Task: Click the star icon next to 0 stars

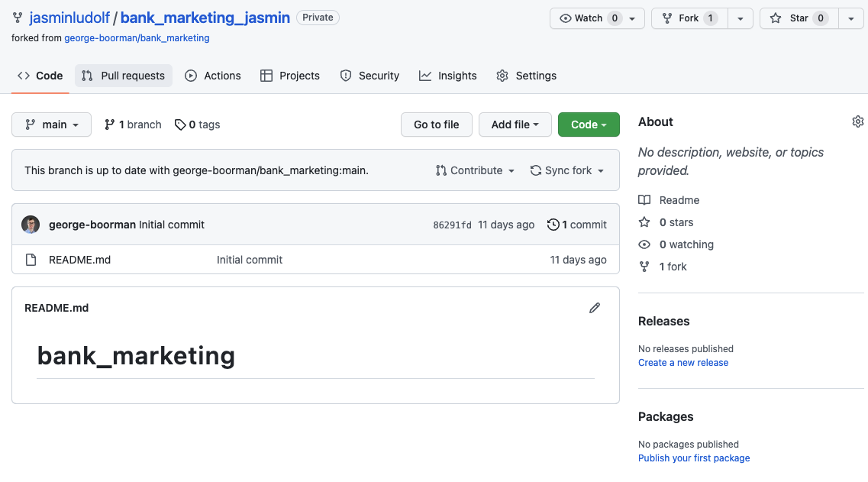Action: click(x=644, y=222)
